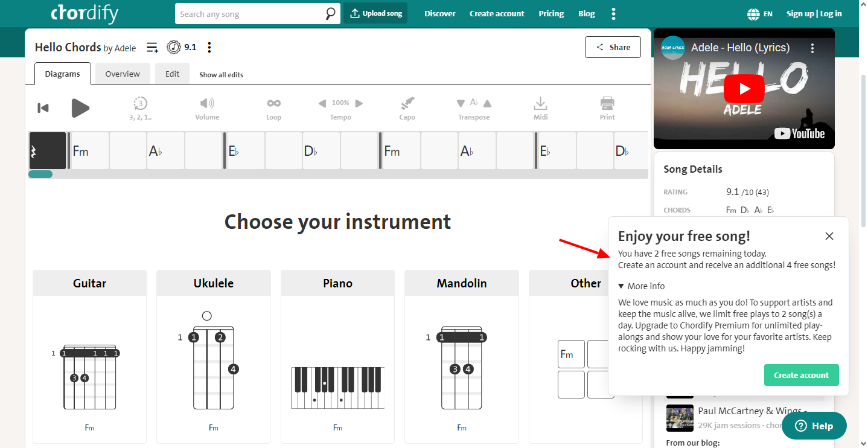Screen dimensions: 868x448
Task: Open the three-dot menu beside Blog
Action: coord(613,13)
